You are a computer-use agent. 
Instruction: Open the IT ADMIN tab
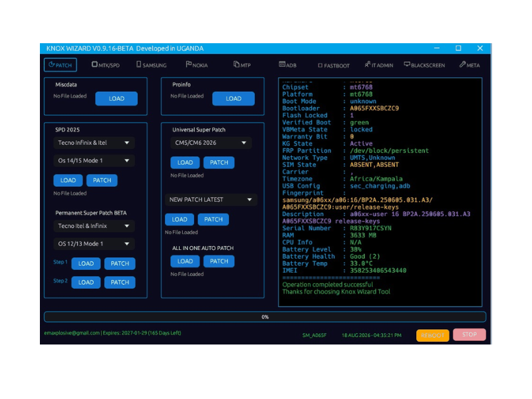(378, 65)
